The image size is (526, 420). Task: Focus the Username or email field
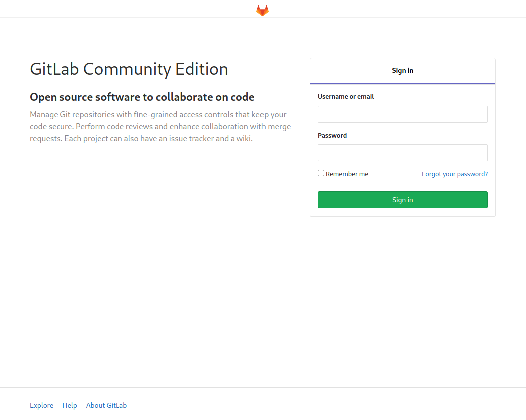pyautogui.click(x=403, y=114)
